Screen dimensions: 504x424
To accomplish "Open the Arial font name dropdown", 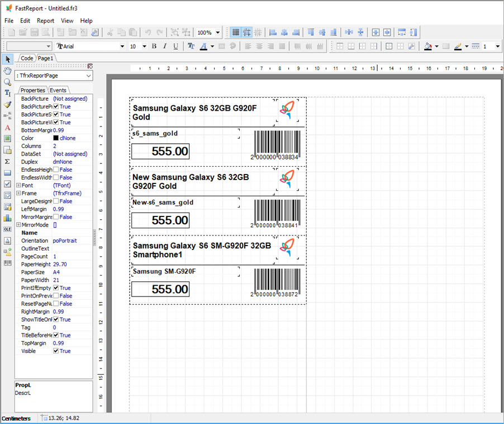I will click(x=122, y=46).
